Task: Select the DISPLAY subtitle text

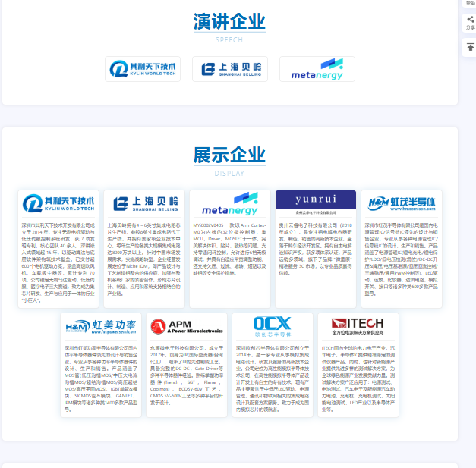Action: coord(229,174)
